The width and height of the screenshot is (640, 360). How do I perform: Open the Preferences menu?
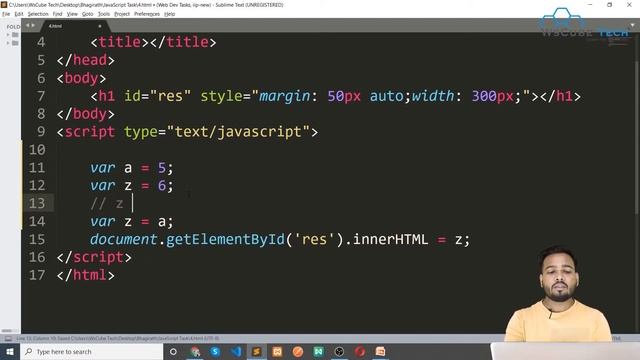(147, 14)
